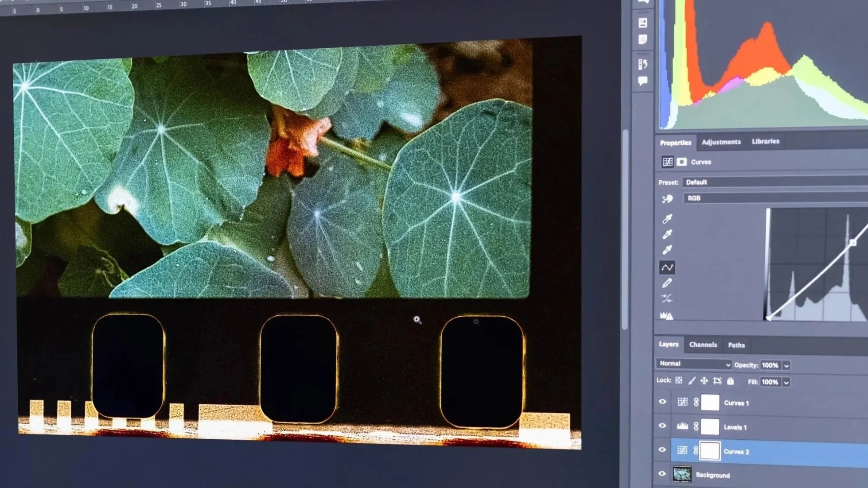This screenshot has height=488, width=868.
Task: Click the smooth curve values icon
Action: [667, 299]
